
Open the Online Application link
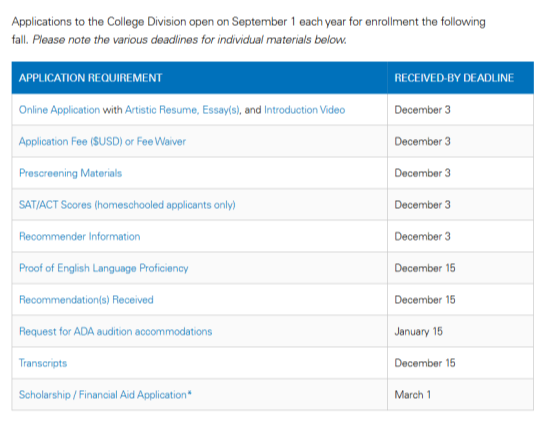tap(59, 110)
